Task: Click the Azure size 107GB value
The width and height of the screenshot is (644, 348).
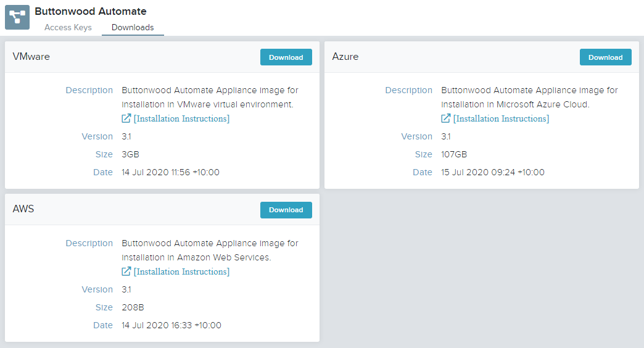Action: pyautogui.click(x=454, y=154)
